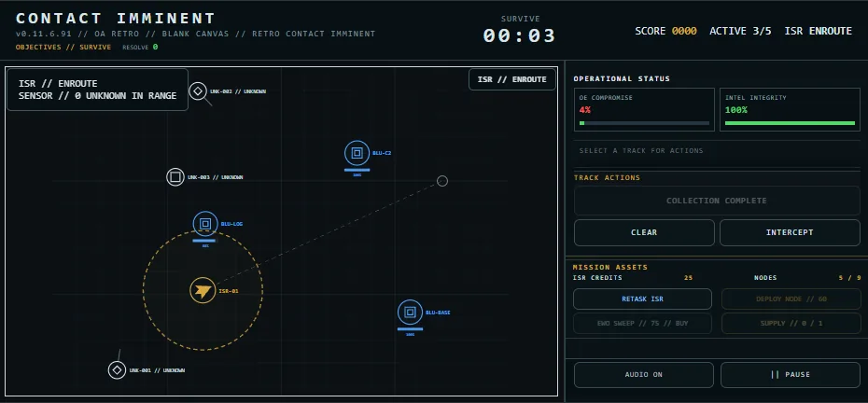The width and height of the screenshot is (868, 403).
Task: Click the BLU-LOG health bar
Action: click(x=204, y=241)
